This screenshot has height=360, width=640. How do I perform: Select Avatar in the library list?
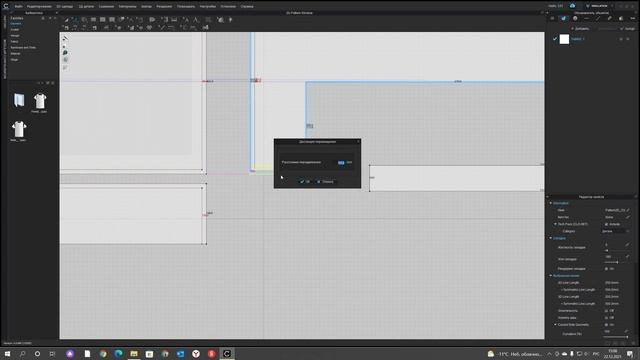[15, 30]
